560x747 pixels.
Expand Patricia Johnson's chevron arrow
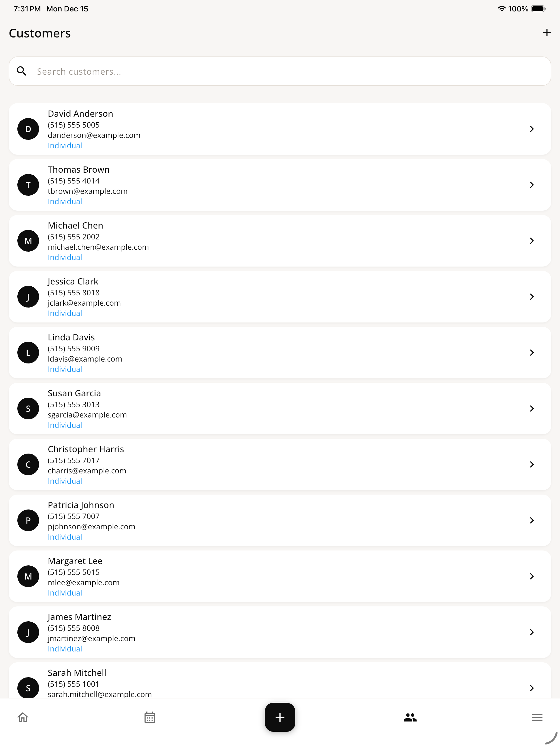point(532,520)
